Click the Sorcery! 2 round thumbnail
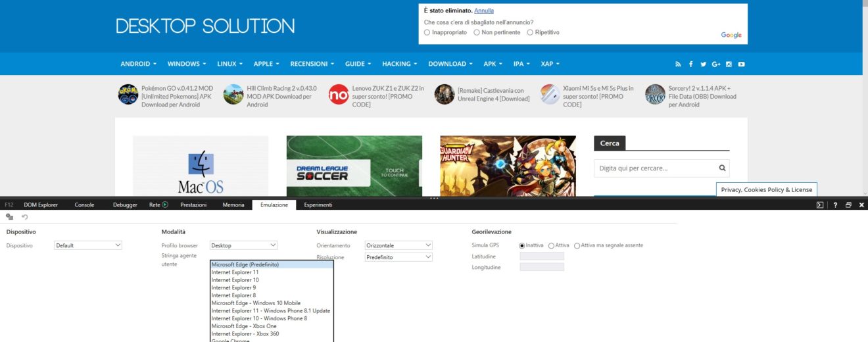868x342 pixels. 655,94
